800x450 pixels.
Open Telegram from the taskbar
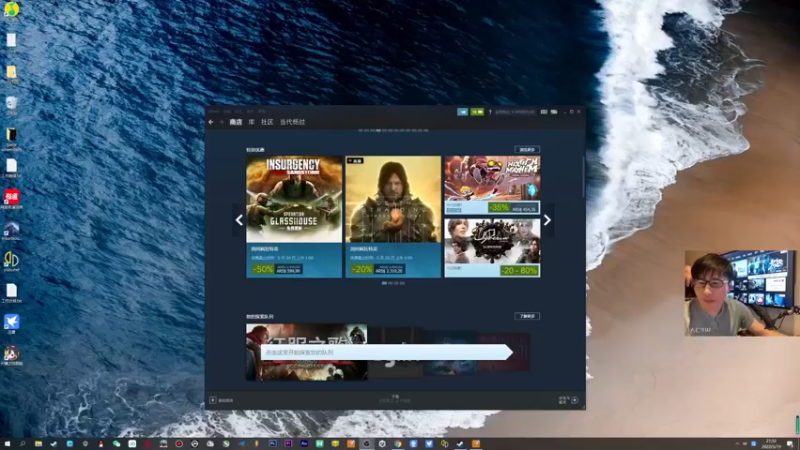(242, 444)
